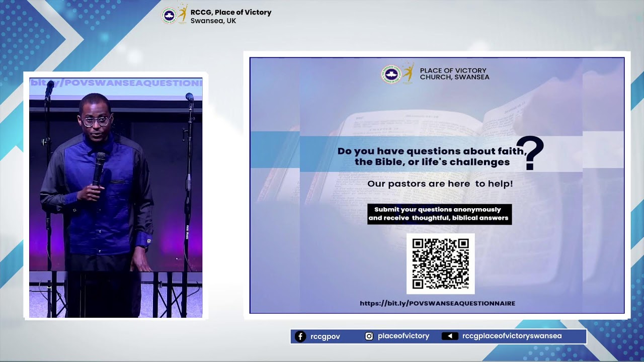
Task: Click 'PLACE OF VICTORY CHURCH, SWANSEA' slide title
Action: coord(454,74)
